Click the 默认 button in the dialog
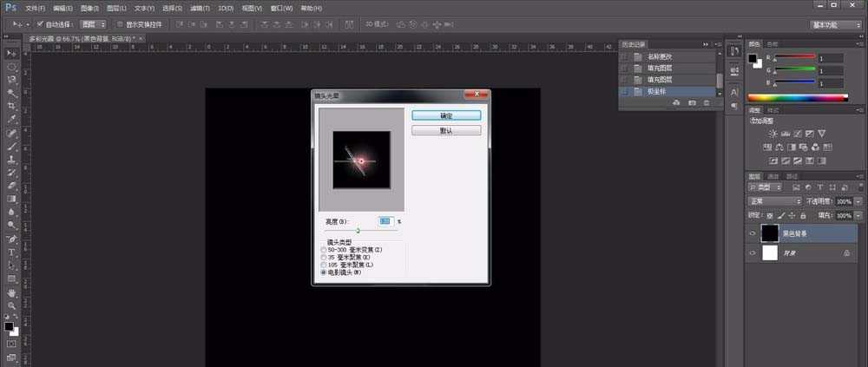 [x=445, y=130]
